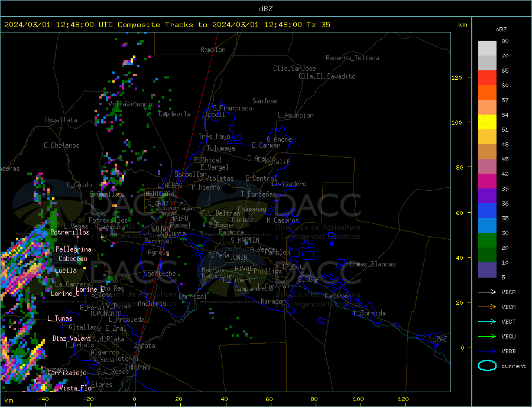Click the TUNUYAN city label

137,367
